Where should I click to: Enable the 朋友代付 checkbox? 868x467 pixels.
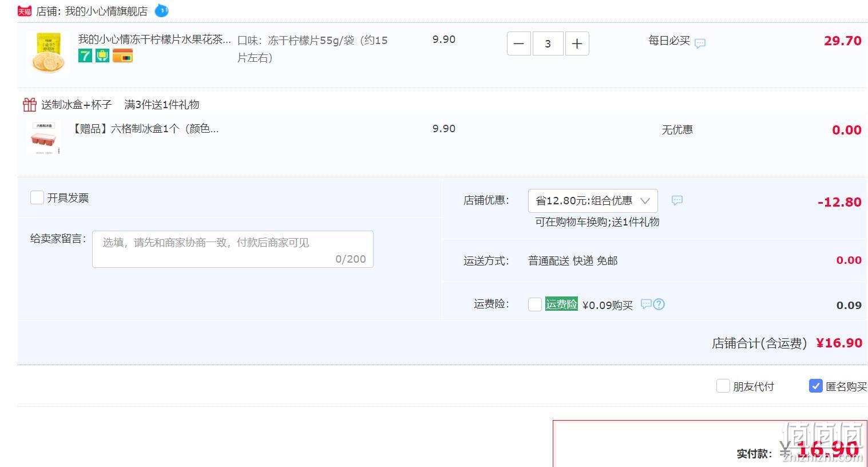(x=723, y=386)
